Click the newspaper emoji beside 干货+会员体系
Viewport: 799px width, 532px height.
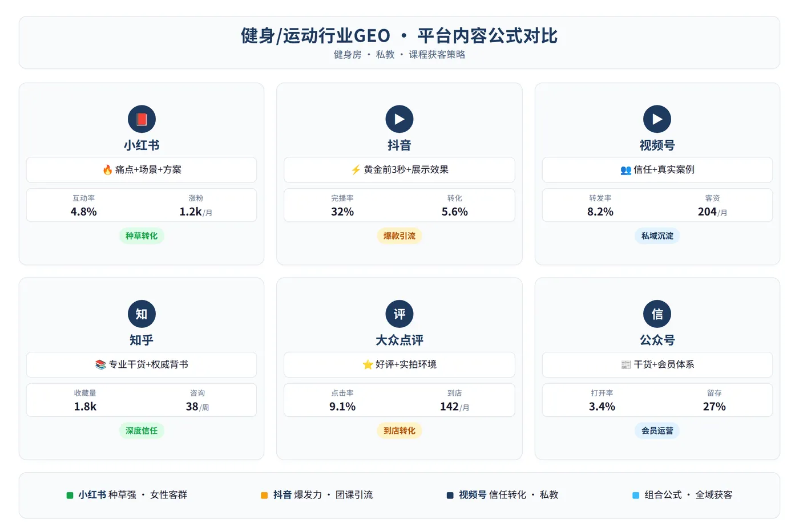626,364
